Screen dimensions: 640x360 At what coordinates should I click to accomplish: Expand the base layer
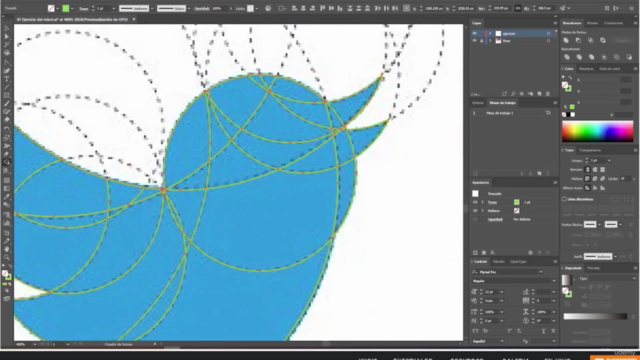click(x=491, y=41)
